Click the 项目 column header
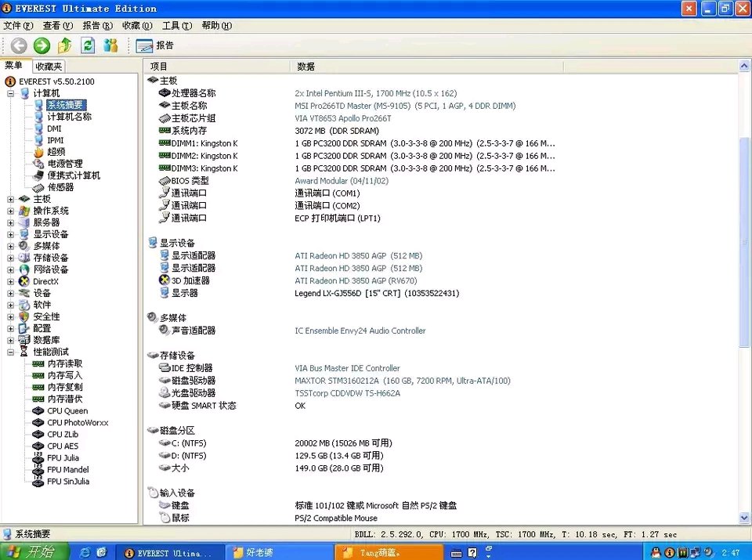The width and height of the screenshot is (752, 560). click(x=217, y=67)
